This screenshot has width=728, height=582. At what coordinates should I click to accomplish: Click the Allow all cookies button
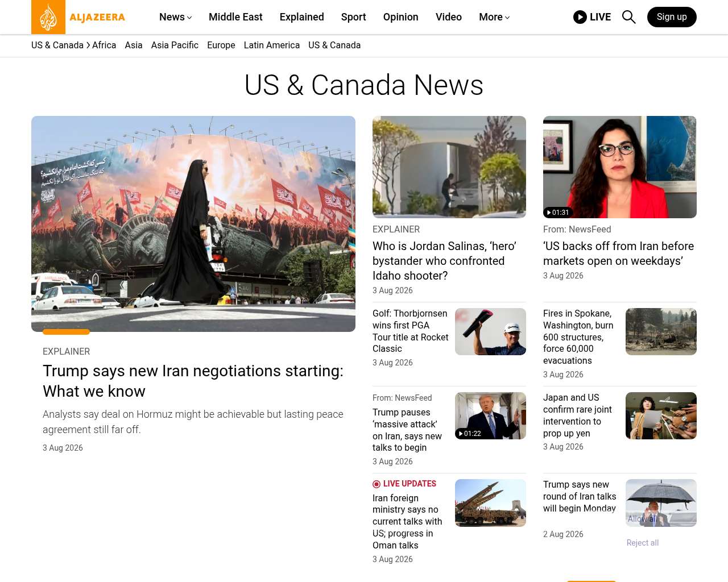[x=642, y=519]
